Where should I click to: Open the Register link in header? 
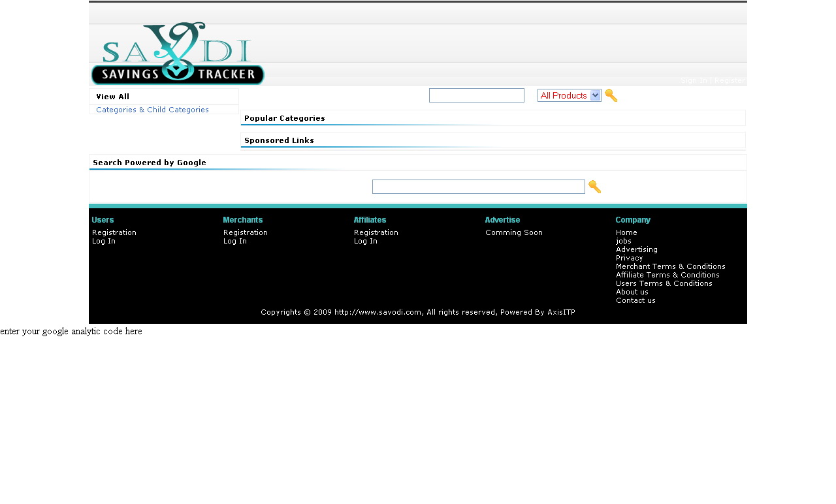coord(730,80)
